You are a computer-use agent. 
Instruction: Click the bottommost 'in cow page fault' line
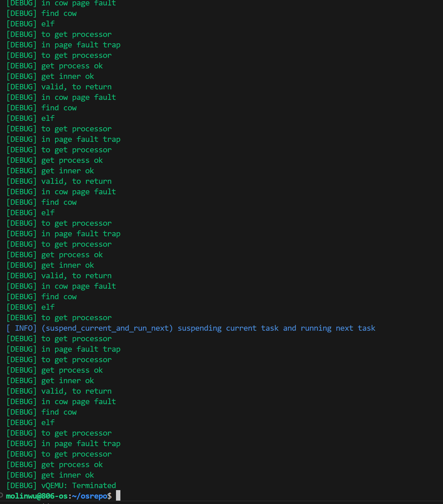pyautogui.click(x=78, y=401)
